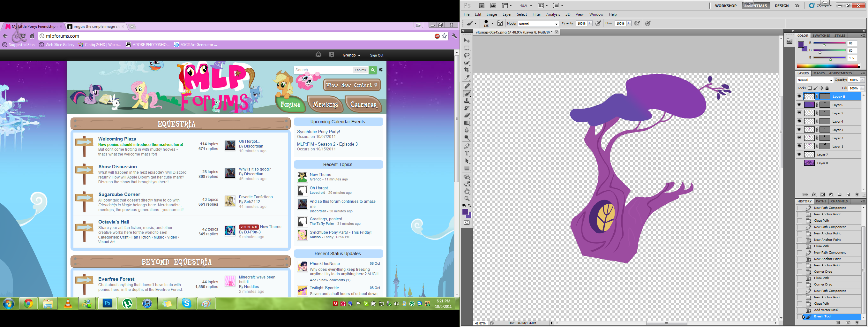Select the Move tool in Photoshop
The width and height of the screenshot is (868, 327).
(467, 41)
